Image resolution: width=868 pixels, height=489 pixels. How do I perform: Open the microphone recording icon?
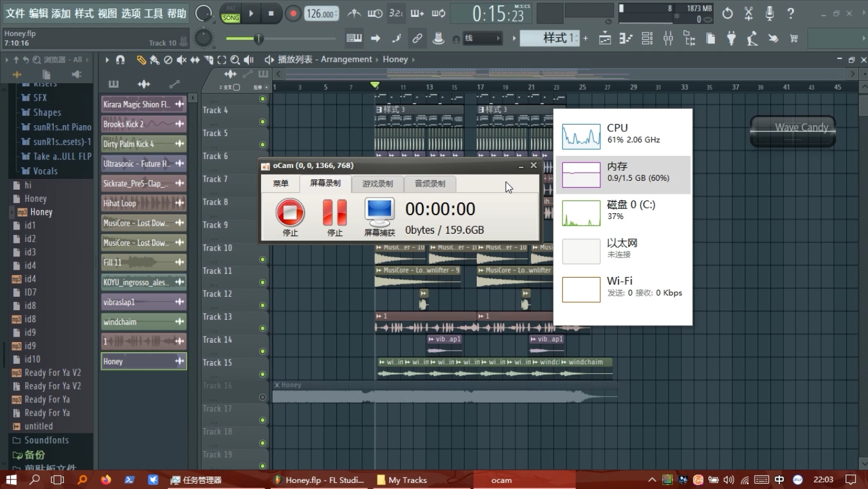(x=769, y=13)
